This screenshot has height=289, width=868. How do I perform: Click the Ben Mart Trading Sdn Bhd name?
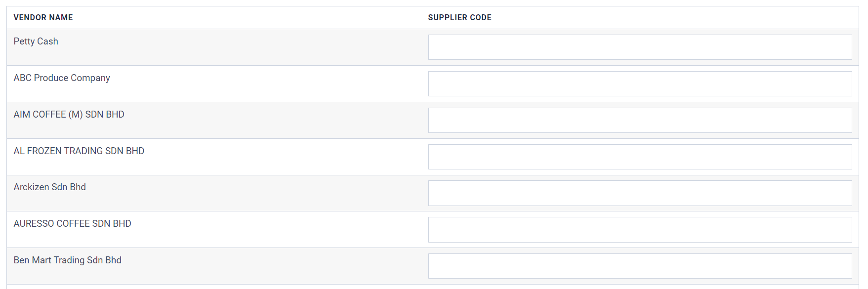pos(68,260)
